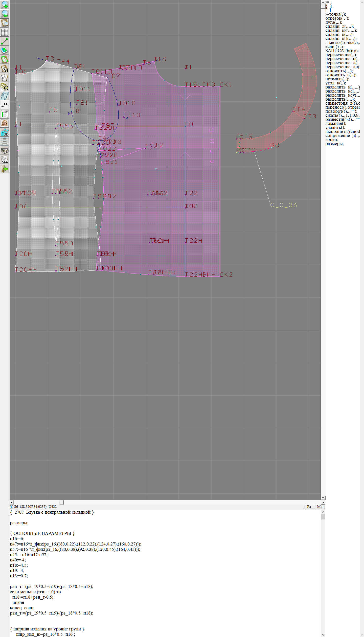Select the line segment tool icon
The width and height of the screenshot is (364, 637).
pos(5,41)
